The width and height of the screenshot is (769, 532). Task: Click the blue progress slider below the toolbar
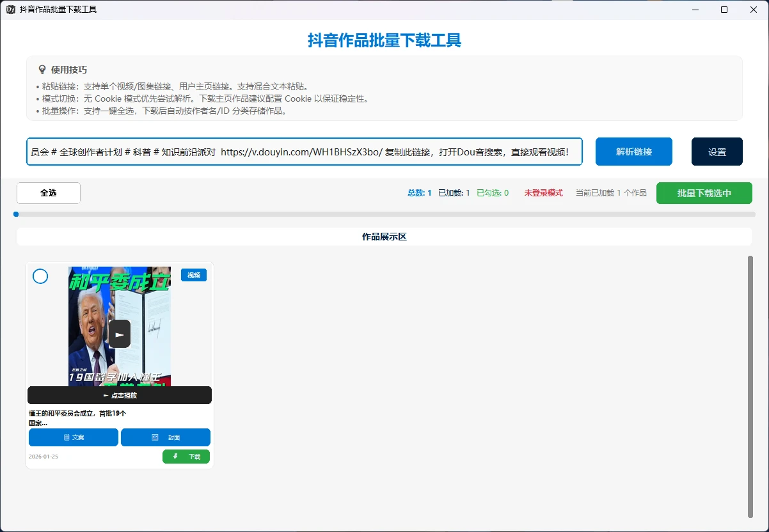pos(15,214)
